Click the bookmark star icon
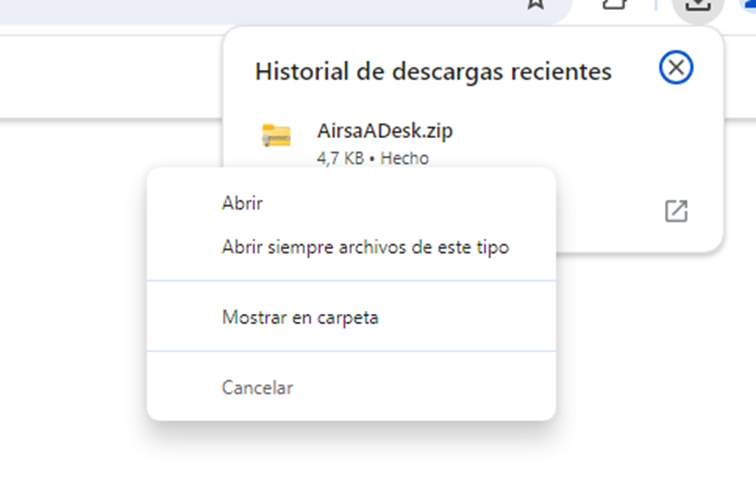Image resolution: width=756 pixels, height=477 pixels. [x=536, y=4]
